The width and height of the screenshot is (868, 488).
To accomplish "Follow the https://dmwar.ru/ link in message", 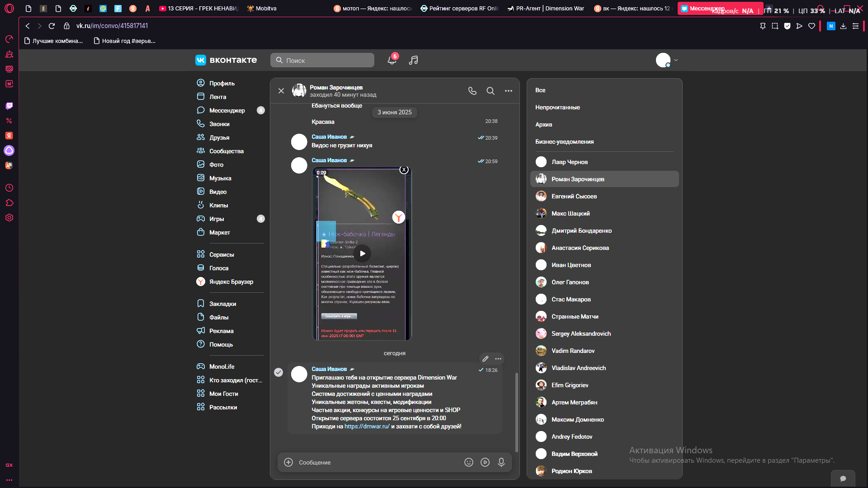I will tap(367, 427).
